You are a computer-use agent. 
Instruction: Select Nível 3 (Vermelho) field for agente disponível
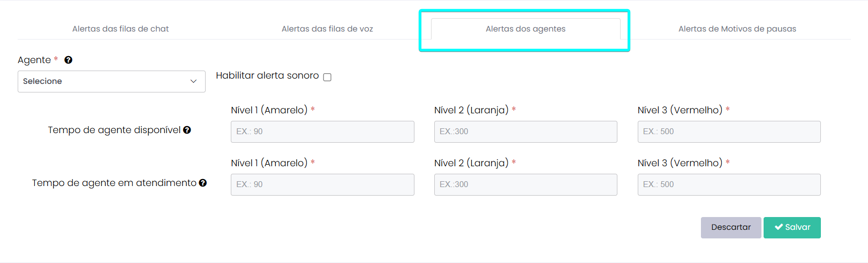(x=729, y=131)
